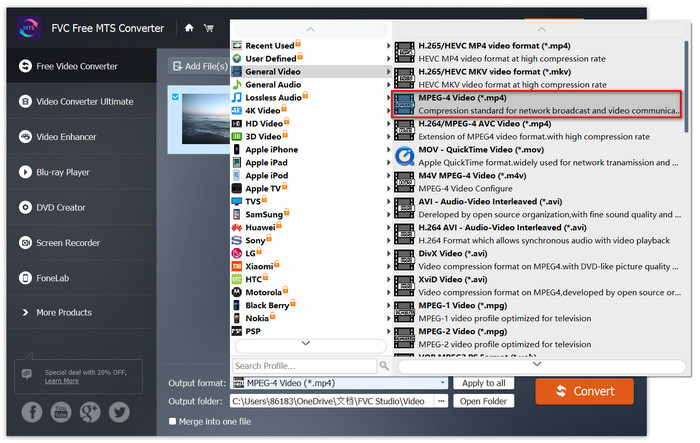Image resolution: width=700 pixels, height=443 pixels.
Task: Click the Open Folder button
Action: click(483, 401)
